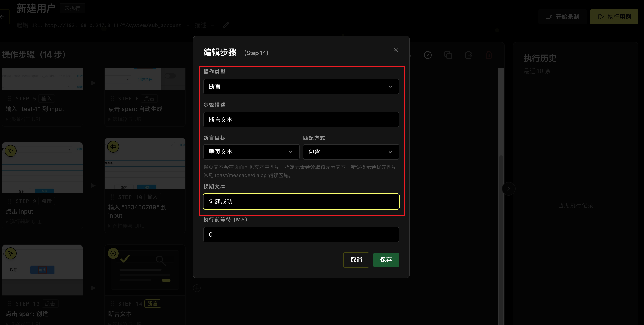Click the cursor badge on STEP 13 thumbnail
Screen dimensions: 644x325
click(11, 253)
